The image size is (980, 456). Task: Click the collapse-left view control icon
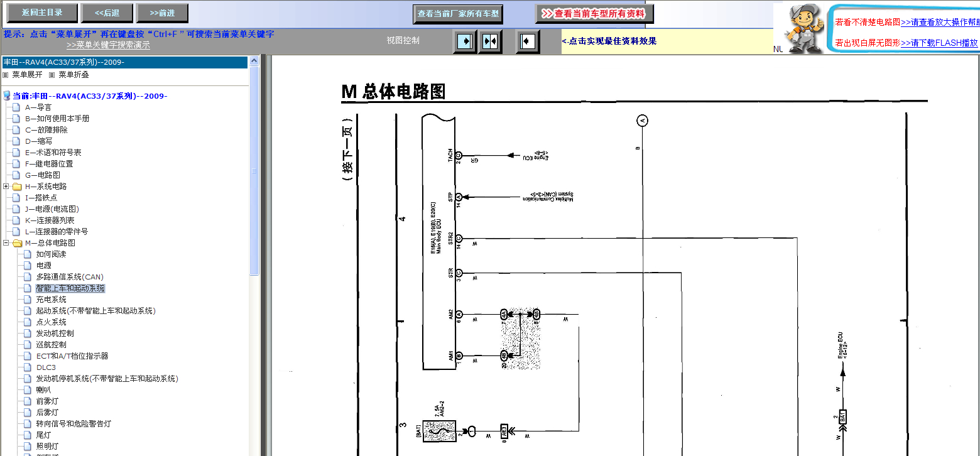[528, 41]
